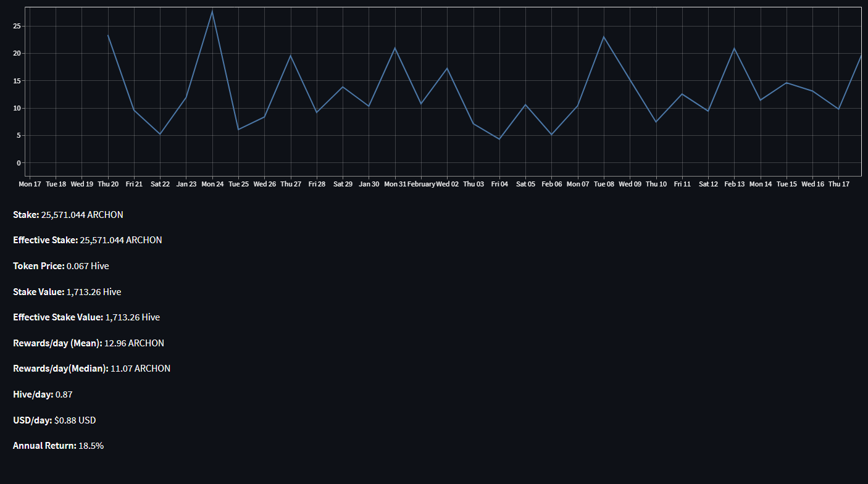Click the 'Sat 22' x-axis label
The height and width of the screenshot is (484, 868).
[x=161, y=184]
